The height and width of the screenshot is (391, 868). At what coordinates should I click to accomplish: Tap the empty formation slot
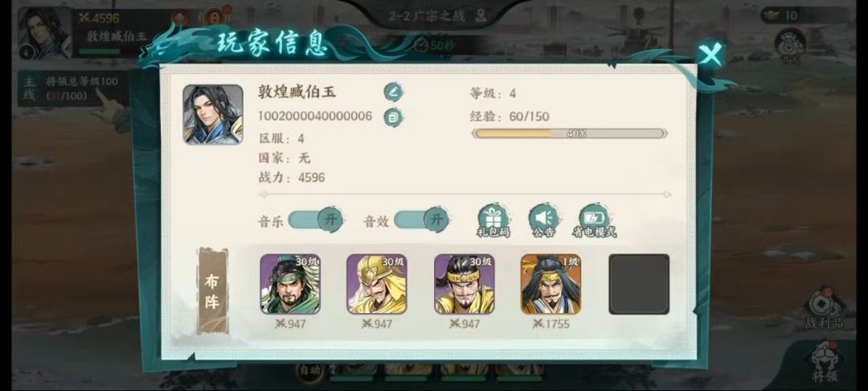[639, 284]
